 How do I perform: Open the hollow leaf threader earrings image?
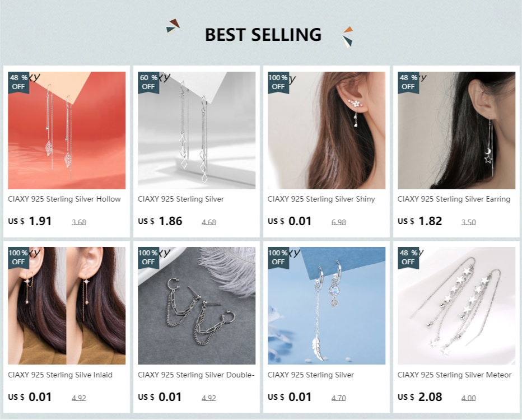[x=67, y=130]
